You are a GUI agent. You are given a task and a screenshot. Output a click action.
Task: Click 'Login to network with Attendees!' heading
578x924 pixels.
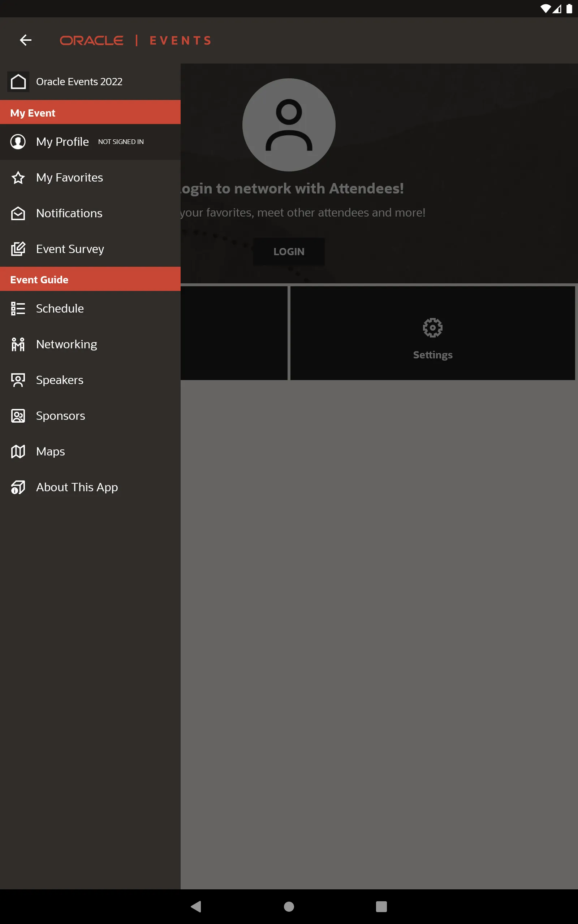[292, 189]
